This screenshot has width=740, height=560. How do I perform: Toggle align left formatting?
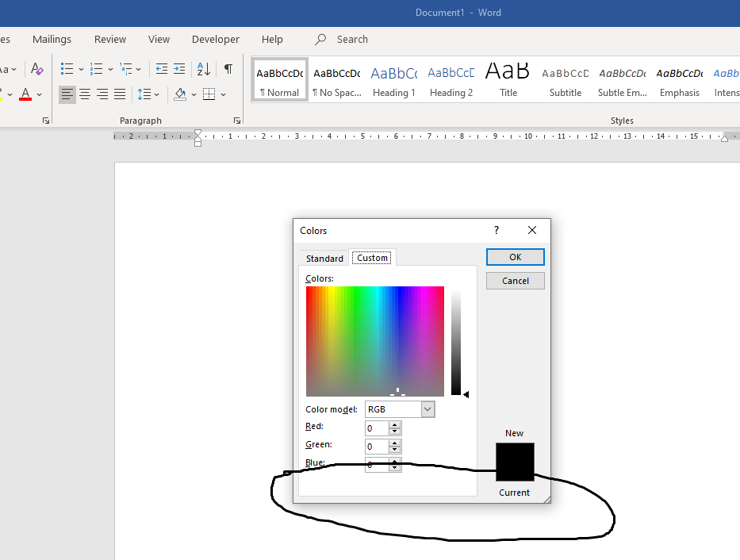[67, 94]
